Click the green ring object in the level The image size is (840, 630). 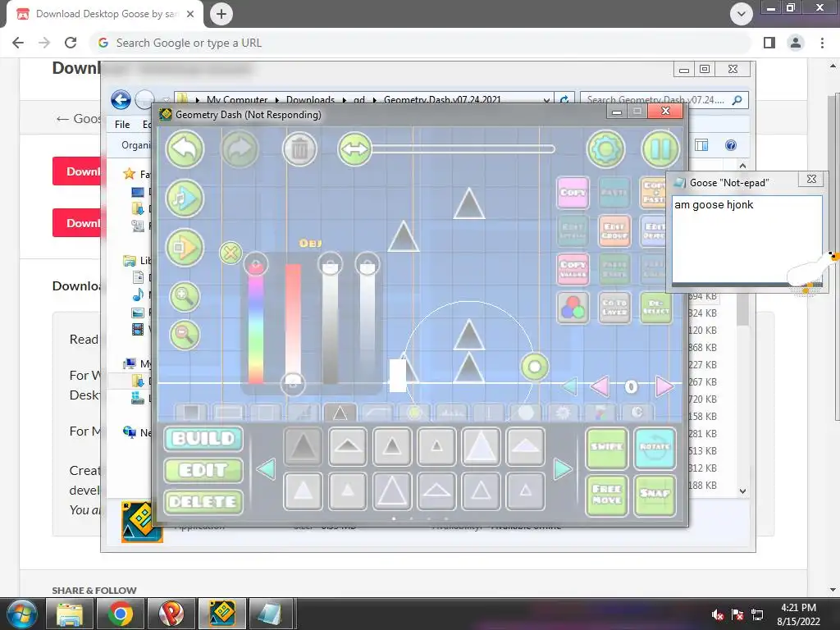535,367
